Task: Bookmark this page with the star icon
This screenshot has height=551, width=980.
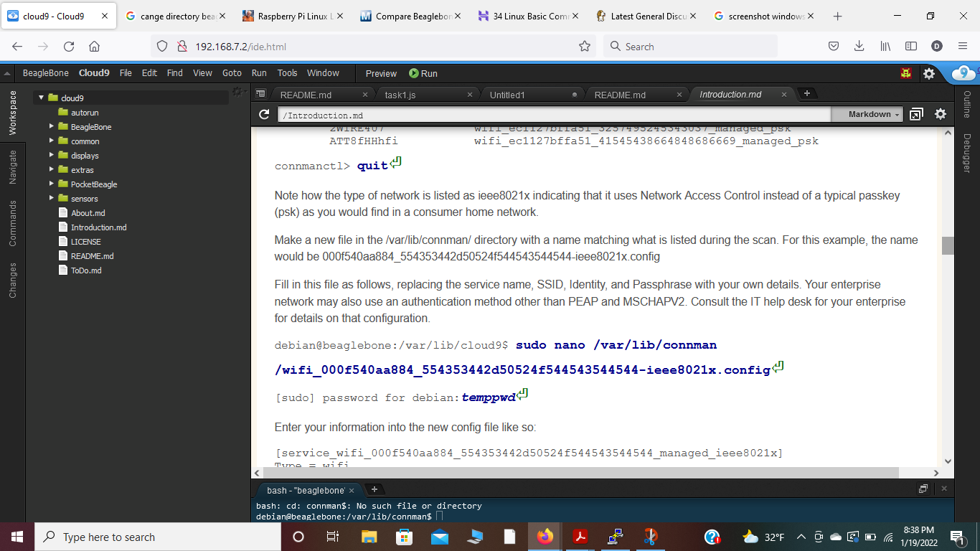Action: (585, 46)
